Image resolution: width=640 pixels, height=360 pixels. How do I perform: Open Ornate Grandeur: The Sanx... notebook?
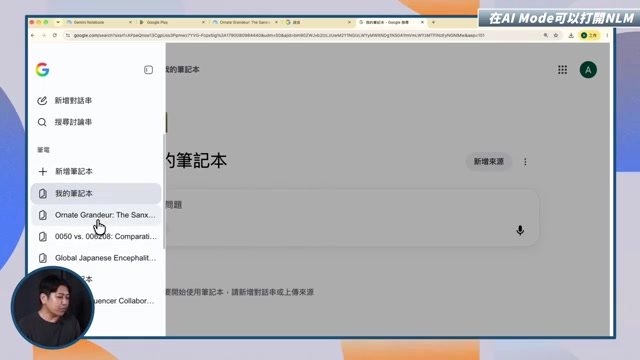coord(96,215)
